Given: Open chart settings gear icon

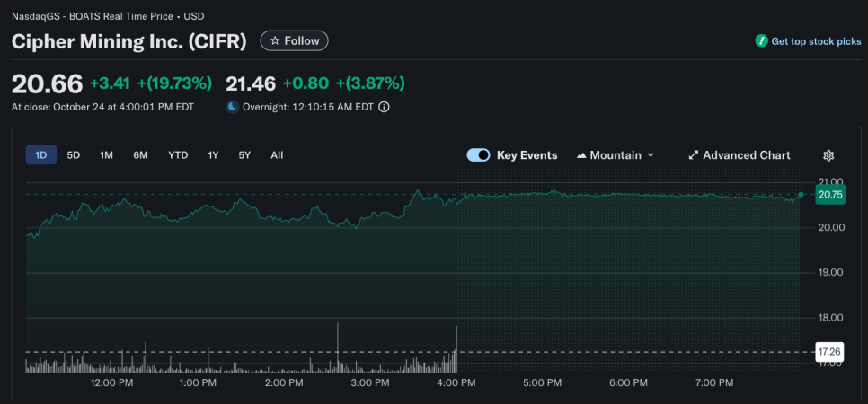Looking at the screenshot, I should click(828, 155).
